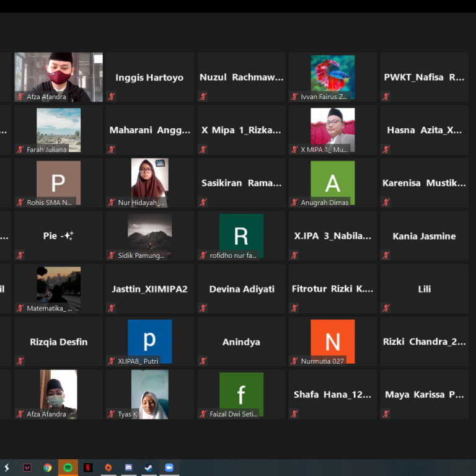Click muted mic icon on Nuzul Rachmaw tile

(x=203, y=97)
